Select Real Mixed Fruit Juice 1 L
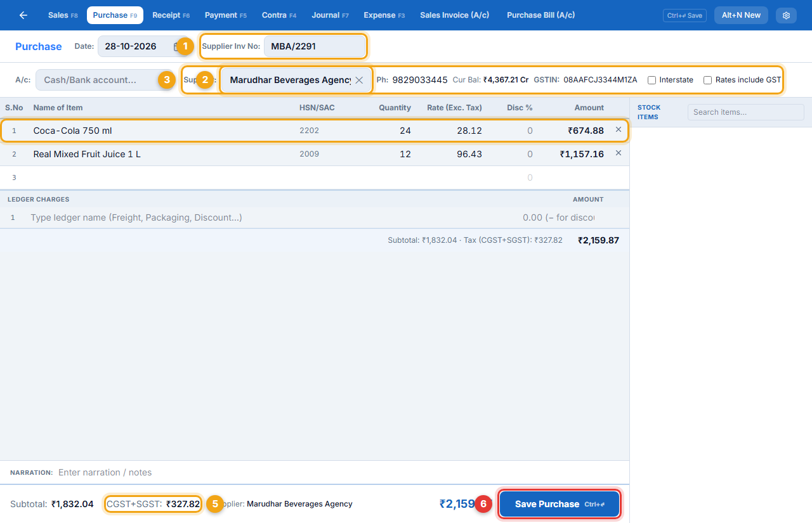 (87, 154)
